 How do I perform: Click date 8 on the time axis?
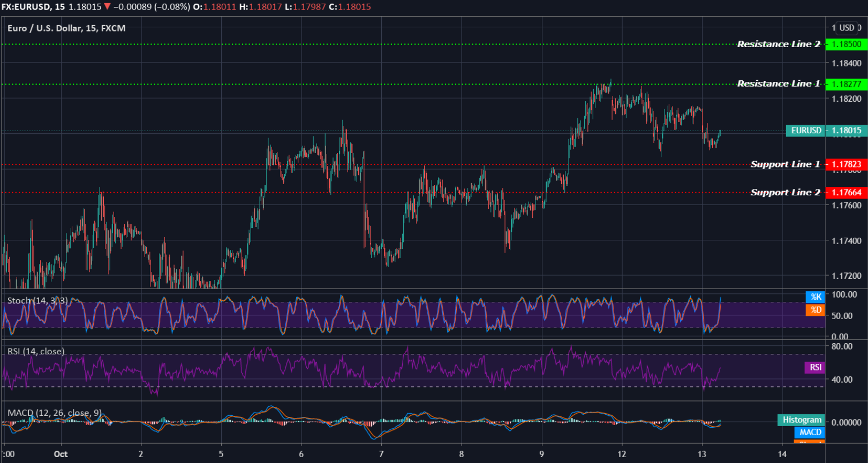462,454
